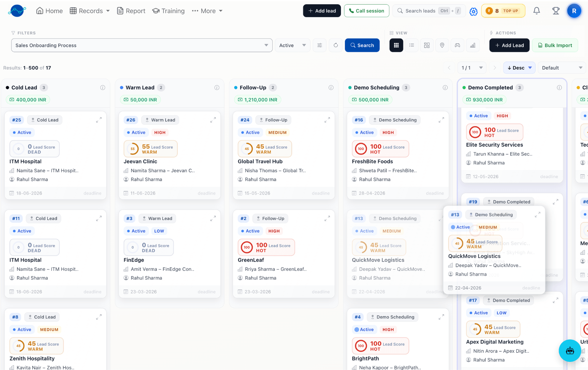
Task: Expand lead card #16
Action: tap(441, 120)
